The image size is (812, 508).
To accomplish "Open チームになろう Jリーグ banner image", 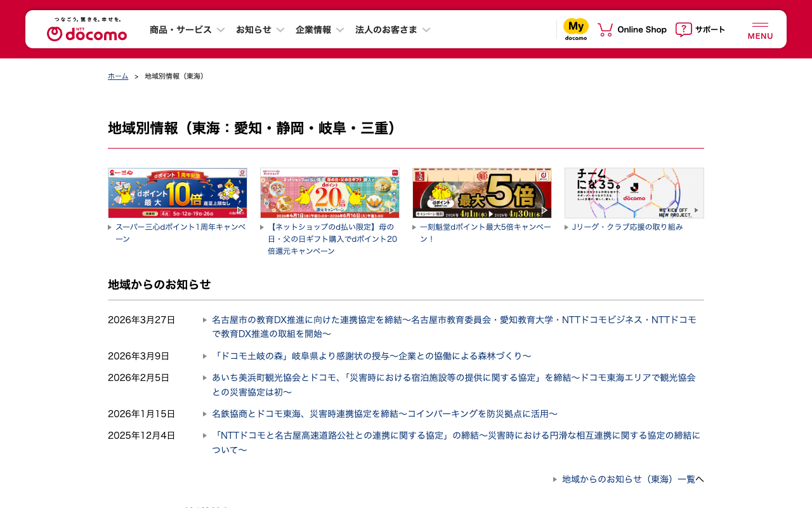I will point(634,193).
